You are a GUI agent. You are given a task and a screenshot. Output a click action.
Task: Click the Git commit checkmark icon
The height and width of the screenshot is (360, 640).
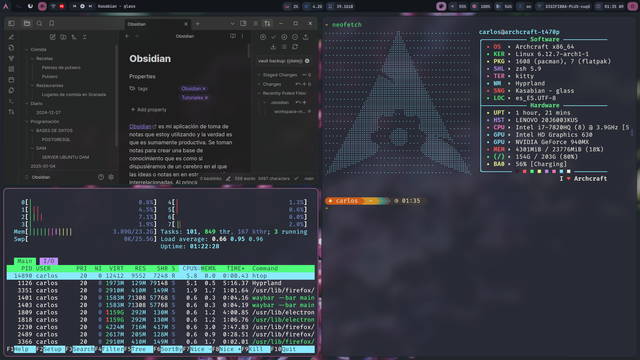pos(273,37)
